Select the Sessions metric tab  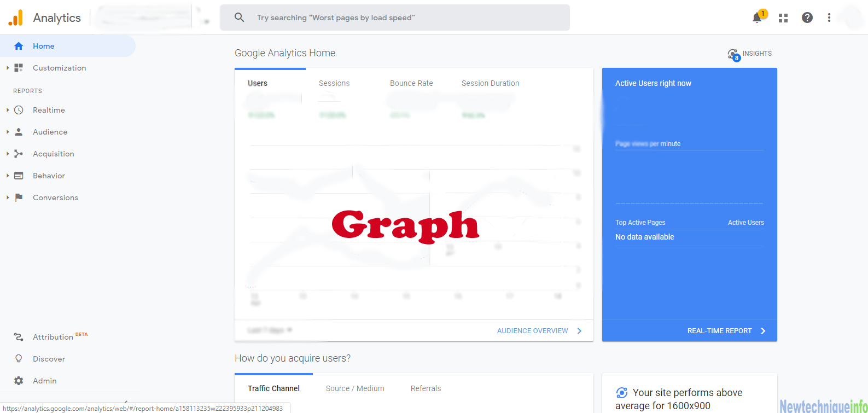coord(334,83)
